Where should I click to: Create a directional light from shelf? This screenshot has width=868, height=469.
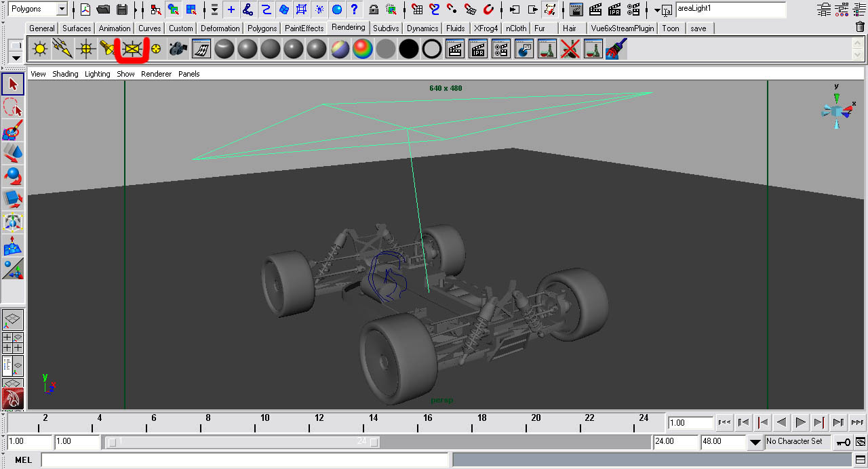coord(62,49)
